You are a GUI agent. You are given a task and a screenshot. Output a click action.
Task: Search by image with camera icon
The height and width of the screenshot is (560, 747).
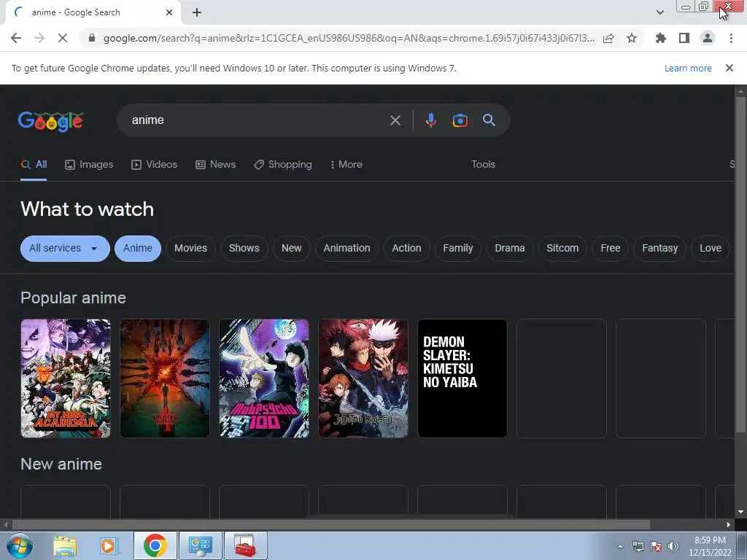tap(460, 120)
